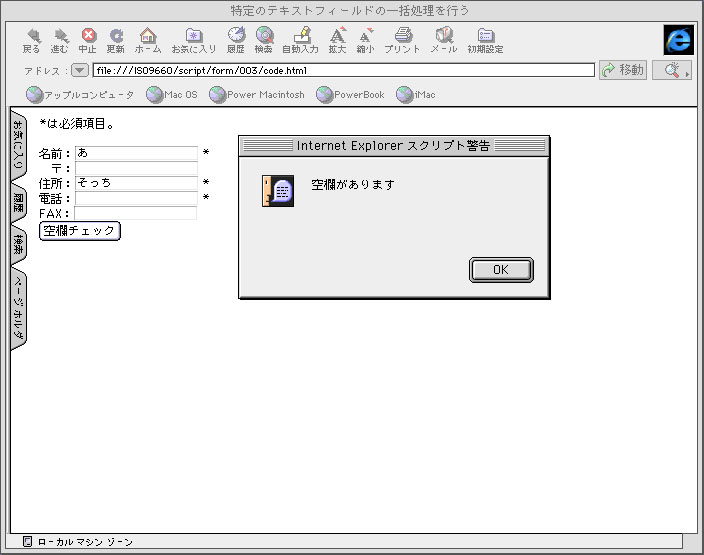
Task: Click the 電話 phone field
Action: (136, 198)
